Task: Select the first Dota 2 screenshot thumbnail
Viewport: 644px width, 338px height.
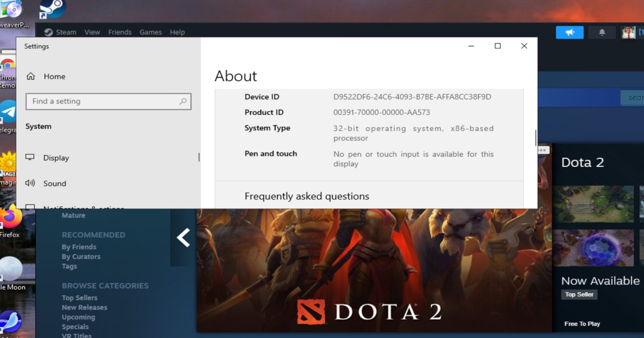Action: point(592,204)
